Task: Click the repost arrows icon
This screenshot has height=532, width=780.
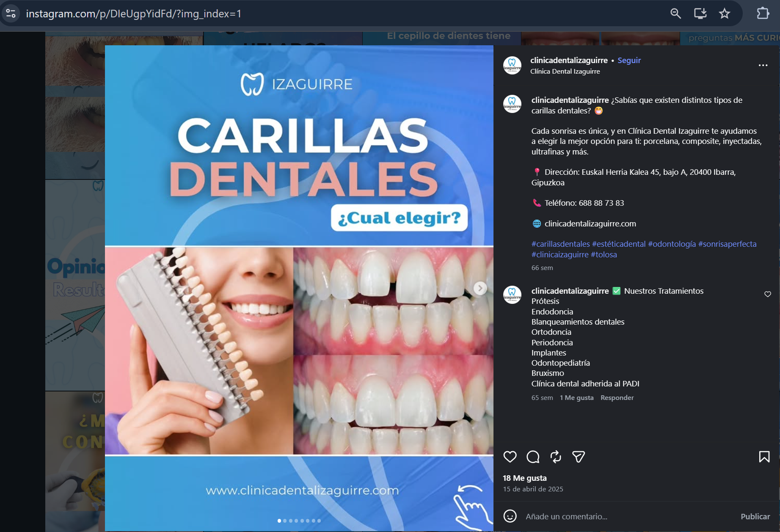Action: [556, 457]
